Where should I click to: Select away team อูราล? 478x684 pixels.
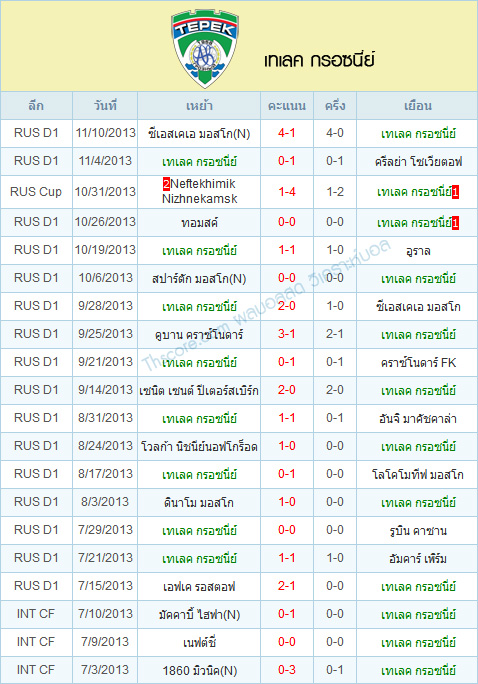click(x=418, y=251)
